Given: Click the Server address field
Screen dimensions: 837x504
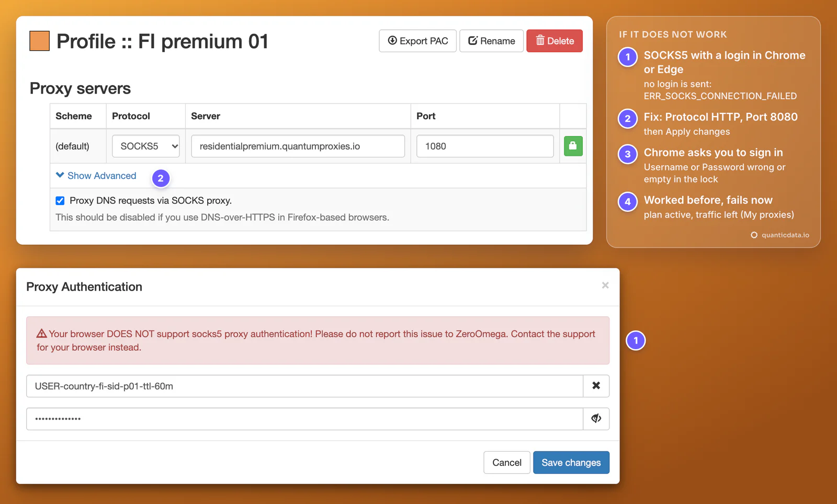Looking at the screenshot, I should (298, 146).
